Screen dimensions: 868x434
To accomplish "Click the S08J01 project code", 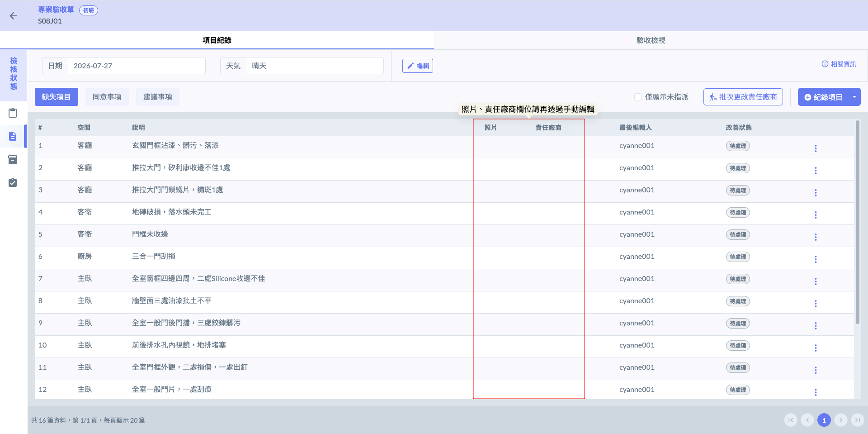I will [x=50, y=21].
